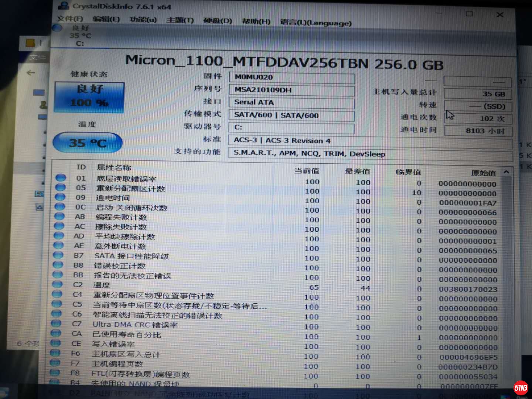Click the scroll up arrow of attribute list
Viewport: 532px width, 399px height.
coord(506,172)
